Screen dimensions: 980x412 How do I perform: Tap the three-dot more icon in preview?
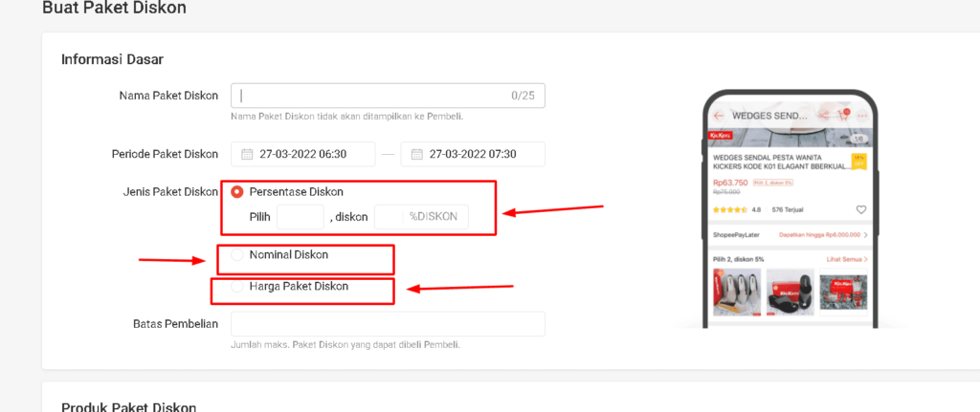[x=862, y=116]
